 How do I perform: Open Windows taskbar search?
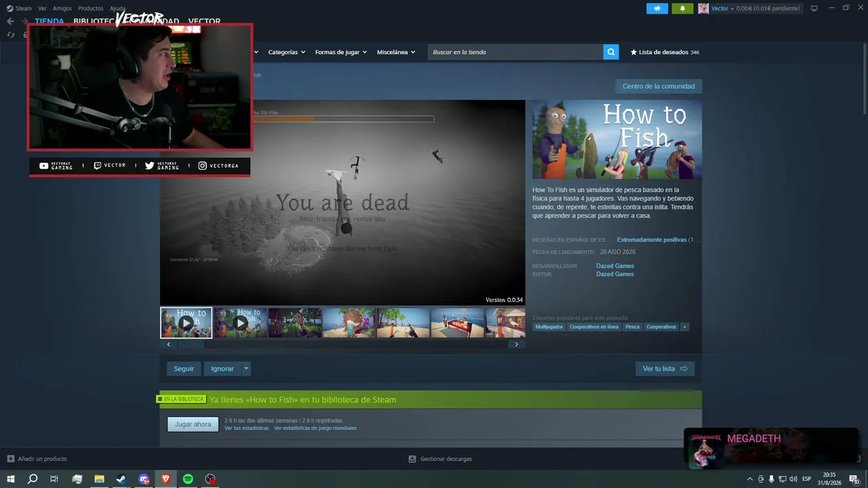click(x=33, y=479)
